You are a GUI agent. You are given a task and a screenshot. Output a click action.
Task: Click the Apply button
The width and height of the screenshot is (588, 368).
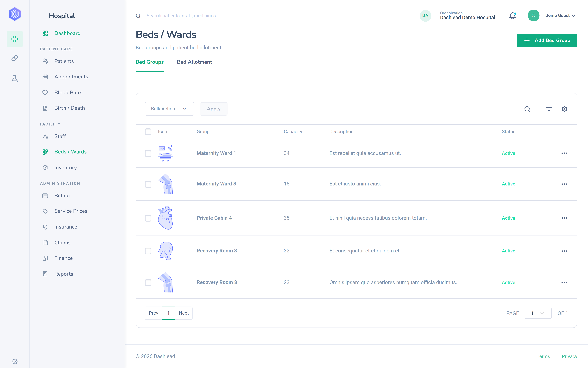click(214, 109)
